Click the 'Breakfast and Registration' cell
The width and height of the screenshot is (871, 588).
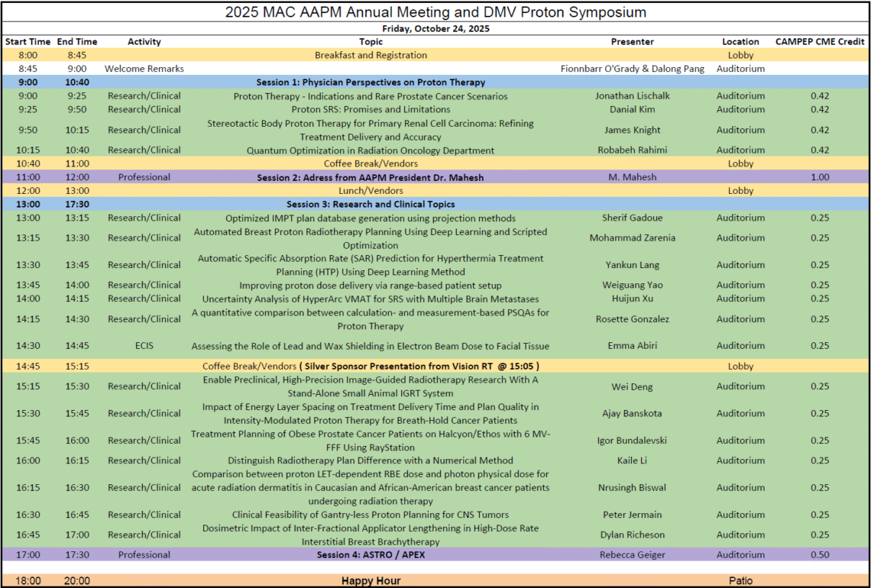[371, 55]
